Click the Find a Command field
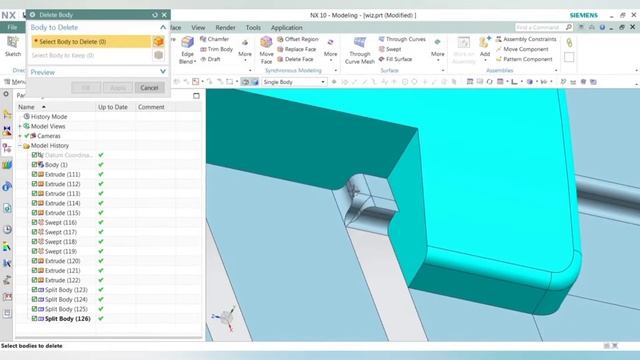This screenshot has width=640, height=360. [540, 27]
